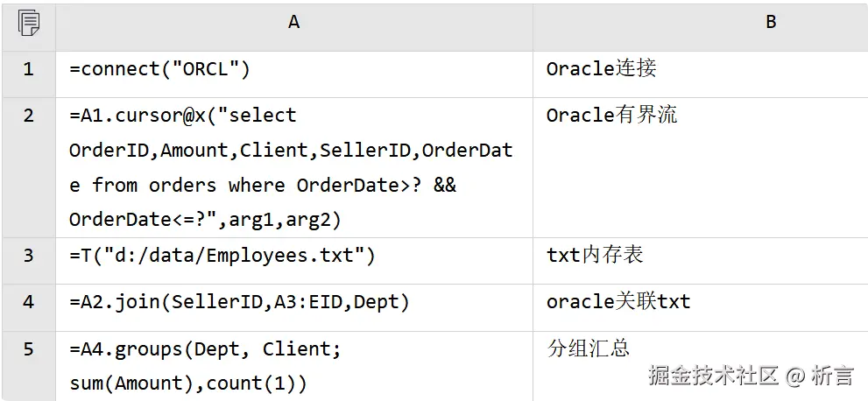Screen dimensions: 868x401
Task: Select row 2 header
Action: point(28,116)
